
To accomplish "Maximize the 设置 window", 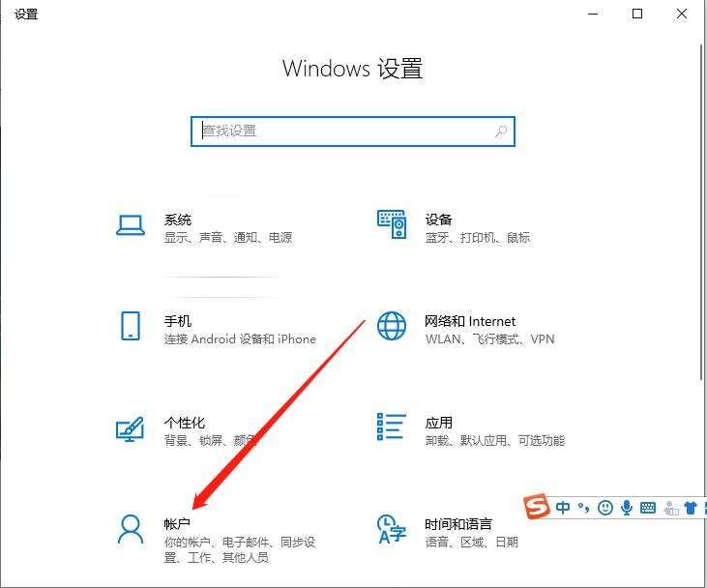I will pos(637,14).
